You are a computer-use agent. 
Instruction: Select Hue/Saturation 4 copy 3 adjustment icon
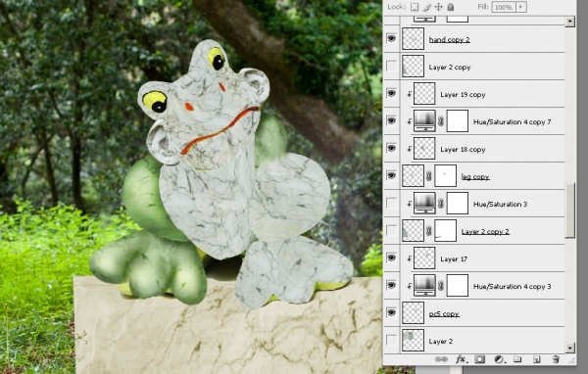[x=424, y=285]
